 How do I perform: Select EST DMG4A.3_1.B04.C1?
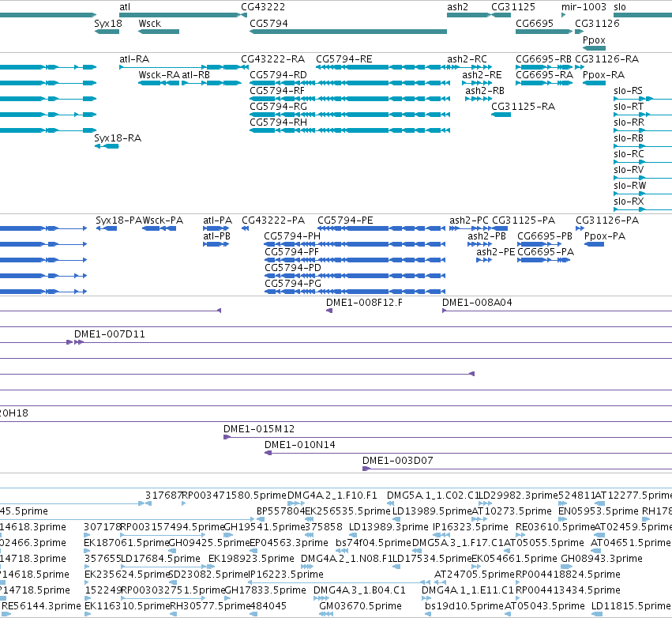pos(359,590)
